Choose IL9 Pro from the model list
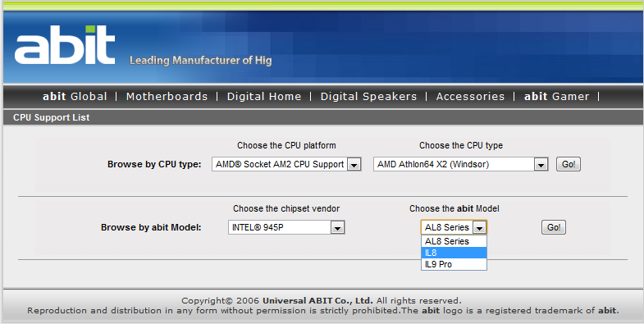Screen dimensions: 644x324 point(454,264)
